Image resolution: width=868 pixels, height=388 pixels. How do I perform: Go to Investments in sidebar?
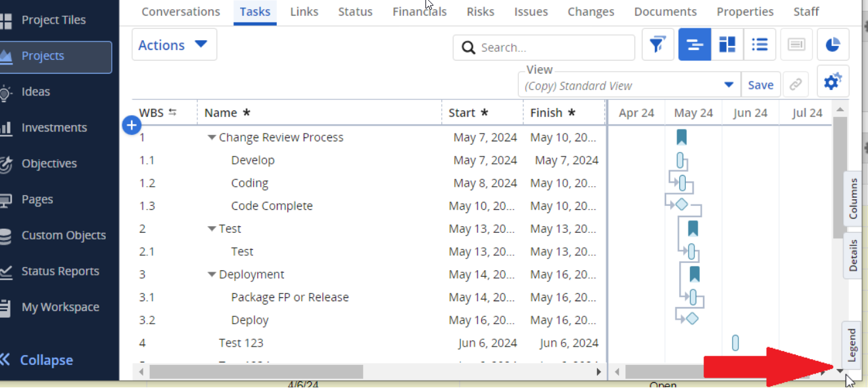pos(54,128)
